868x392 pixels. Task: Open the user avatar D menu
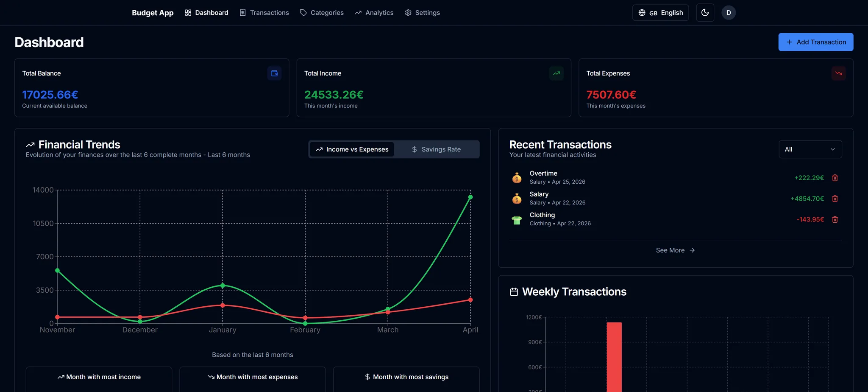(x=729, y=13)
